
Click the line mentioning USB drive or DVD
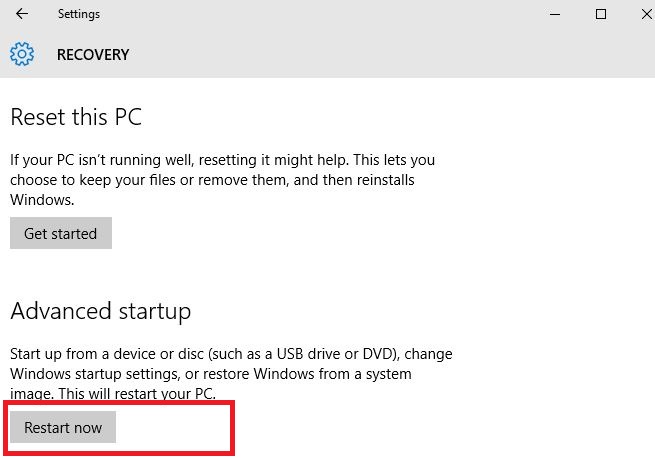click(x=231, y=354)
